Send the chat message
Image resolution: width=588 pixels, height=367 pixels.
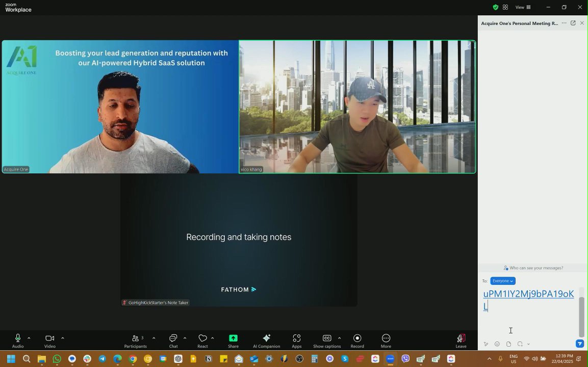pyautogui.click(x=580, y=344)
